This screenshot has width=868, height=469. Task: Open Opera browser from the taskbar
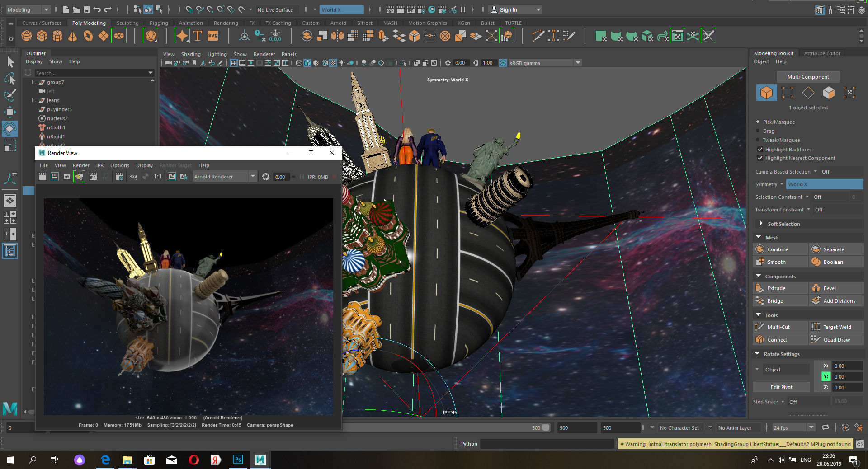pyautogui.click(x=193, y=460)
